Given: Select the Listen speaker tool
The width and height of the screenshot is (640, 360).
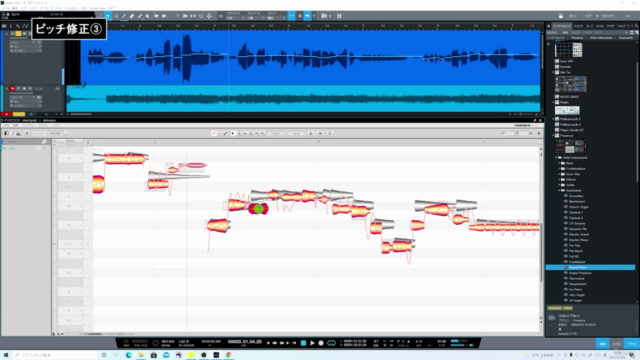Looking at the screenshot, I should coord(164,16).
